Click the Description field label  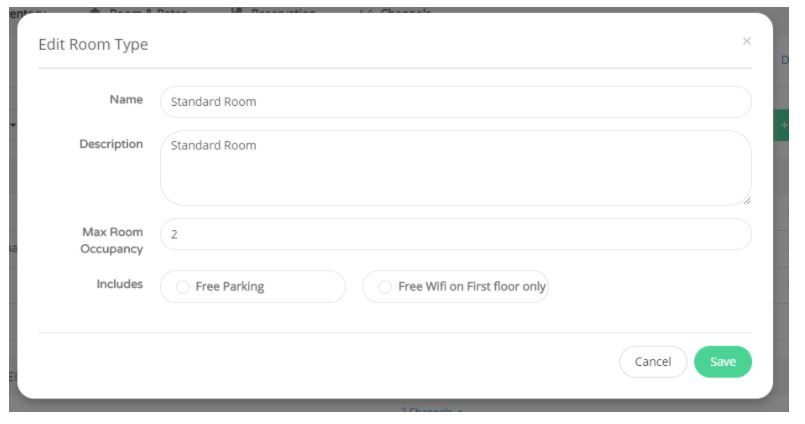pos(111,144)
